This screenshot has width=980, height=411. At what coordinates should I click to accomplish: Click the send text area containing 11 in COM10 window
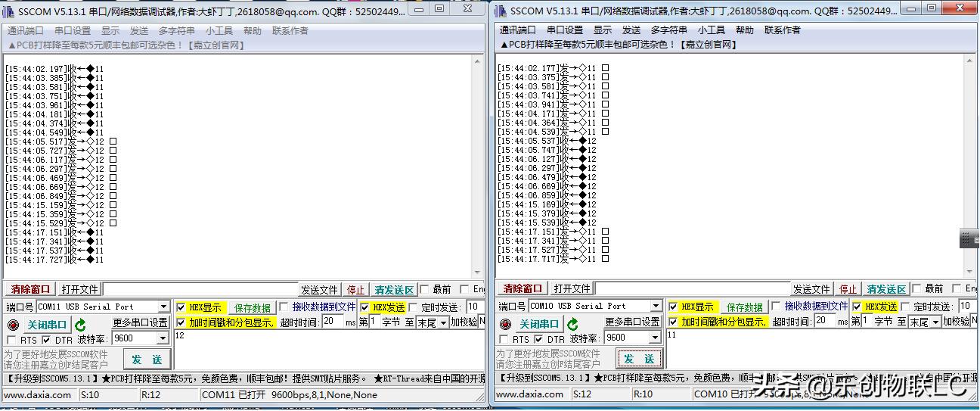pos(822,350)
